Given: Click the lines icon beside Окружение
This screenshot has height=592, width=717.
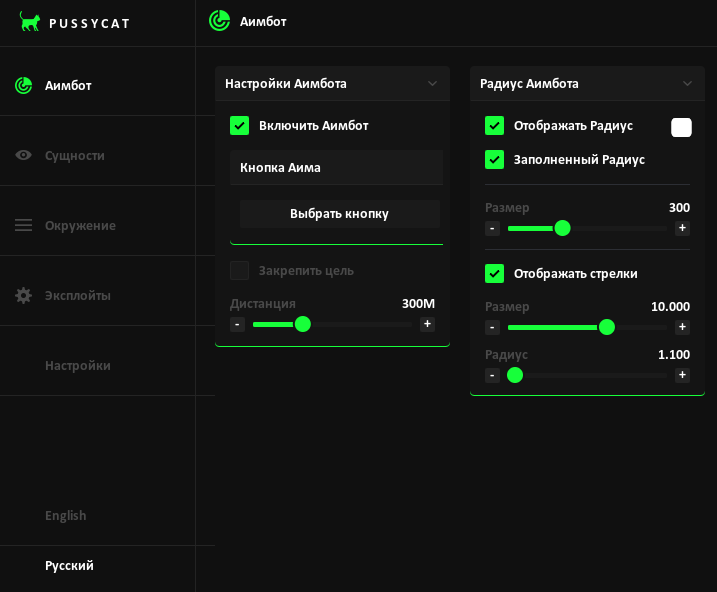Looking at the screenshot, I should [x=24, y=225].
